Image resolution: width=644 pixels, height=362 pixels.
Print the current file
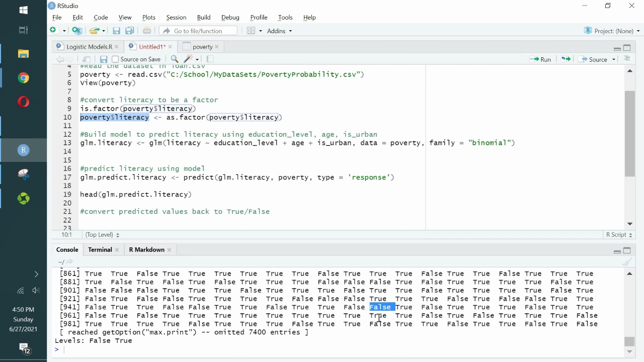147,31
